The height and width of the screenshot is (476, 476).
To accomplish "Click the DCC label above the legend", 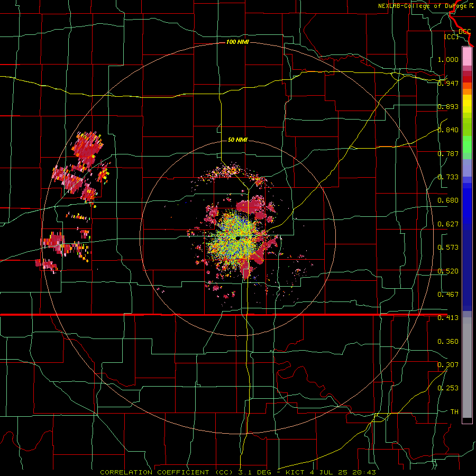I will 465,32.
